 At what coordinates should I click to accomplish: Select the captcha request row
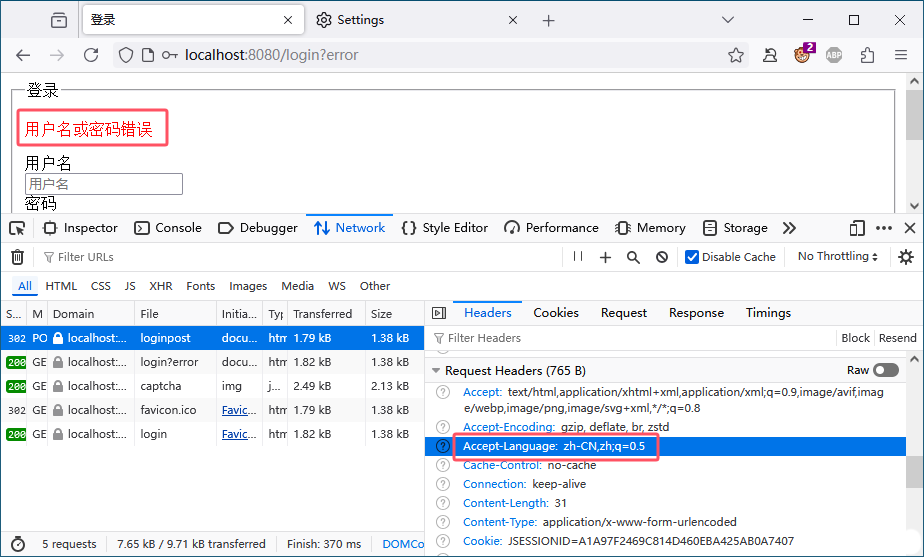(212, 386)
